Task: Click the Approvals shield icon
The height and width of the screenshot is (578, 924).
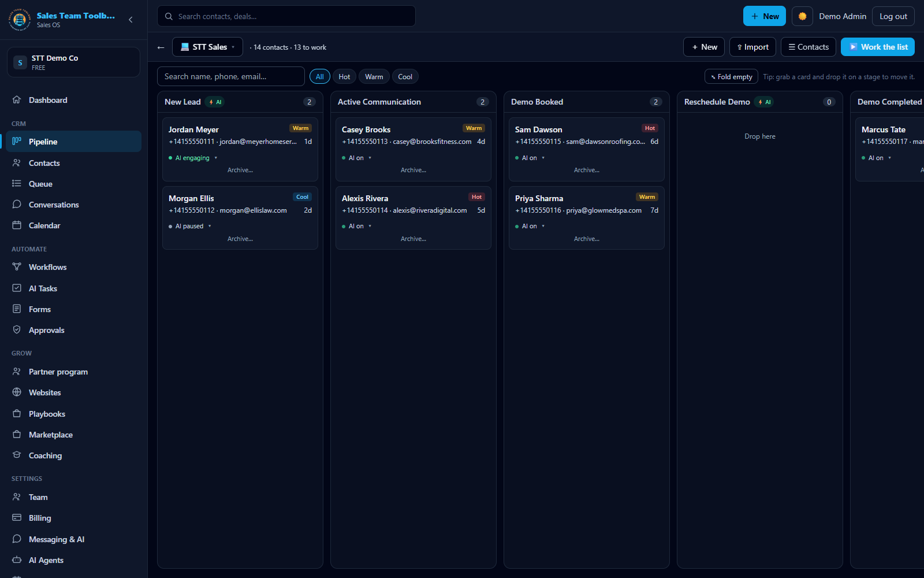Action: [x=17, y=330]
